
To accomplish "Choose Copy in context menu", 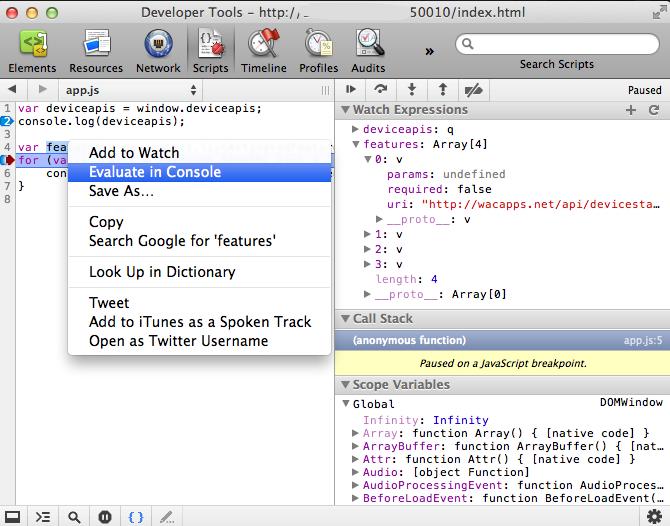I will click(x=200, y=222).
